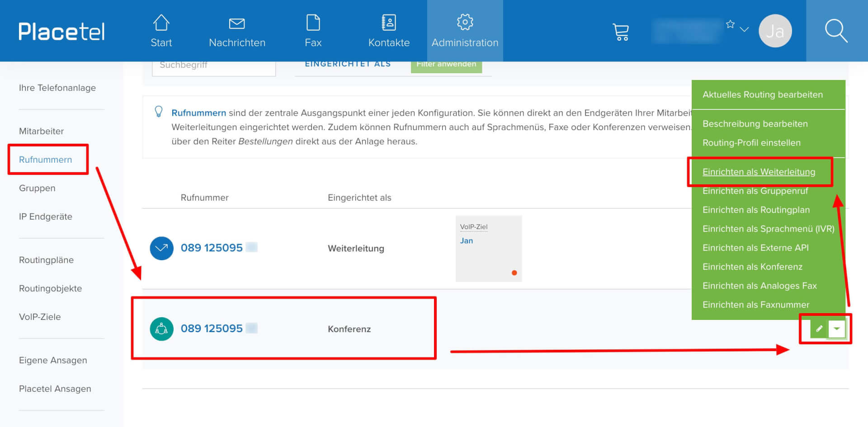This screenshot has height=427, width=868.
Task: Choose Einrichten als Konferenz
Action: 752,267
